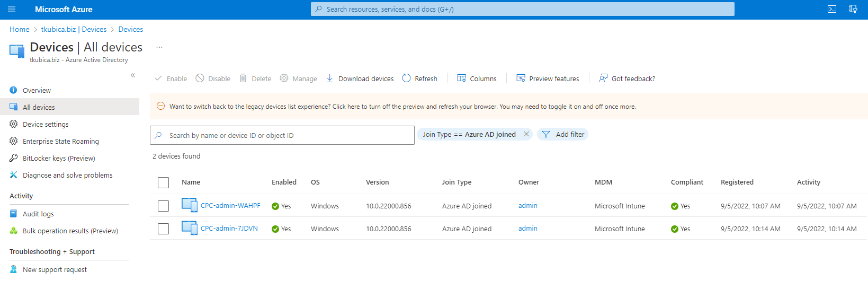Click the device name search field
Image resolution: width=868 pixels, height=289 pixels.
coord(282,135)
